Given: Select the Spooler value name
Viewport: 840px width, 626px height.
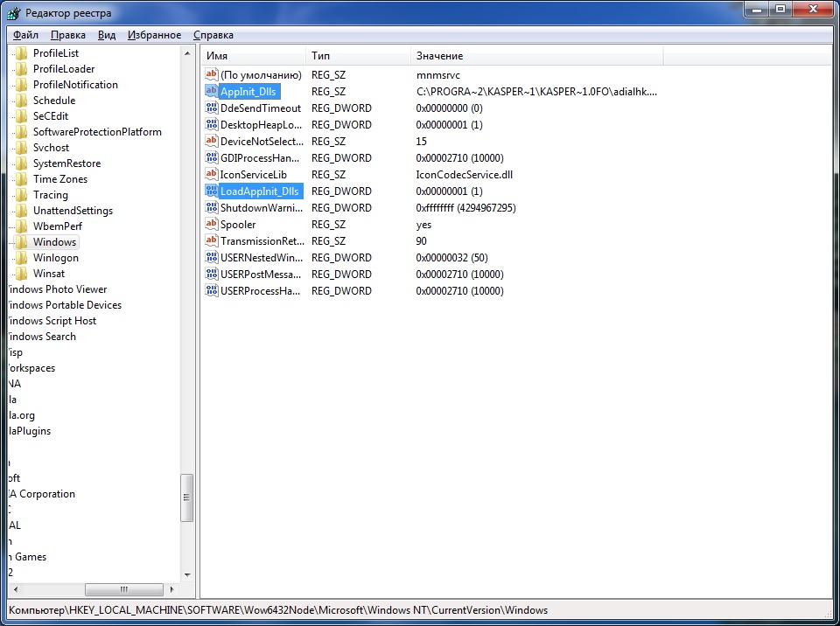Looking at the screenshot, I should click(x=238, y=225).
